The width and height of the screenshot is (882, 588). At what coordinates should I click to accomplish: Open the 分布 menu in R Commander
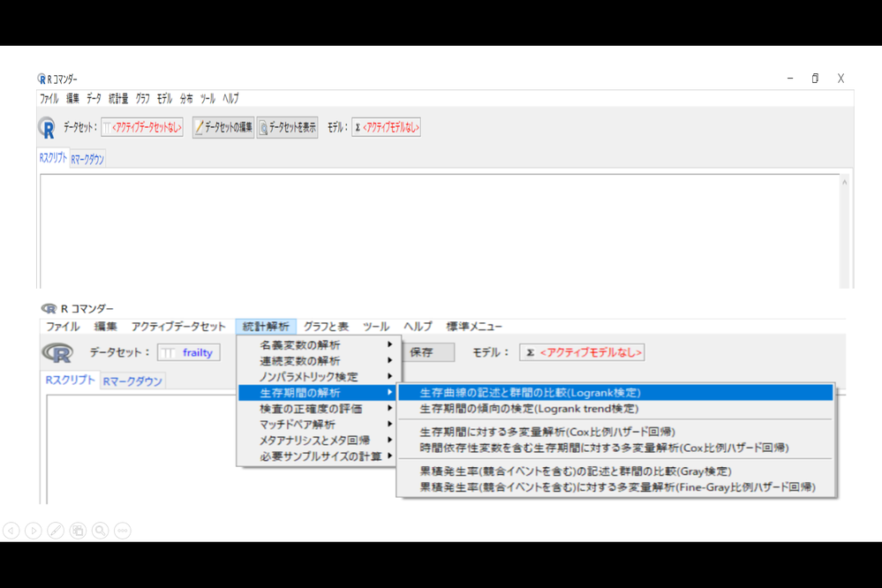coord(186,99)
